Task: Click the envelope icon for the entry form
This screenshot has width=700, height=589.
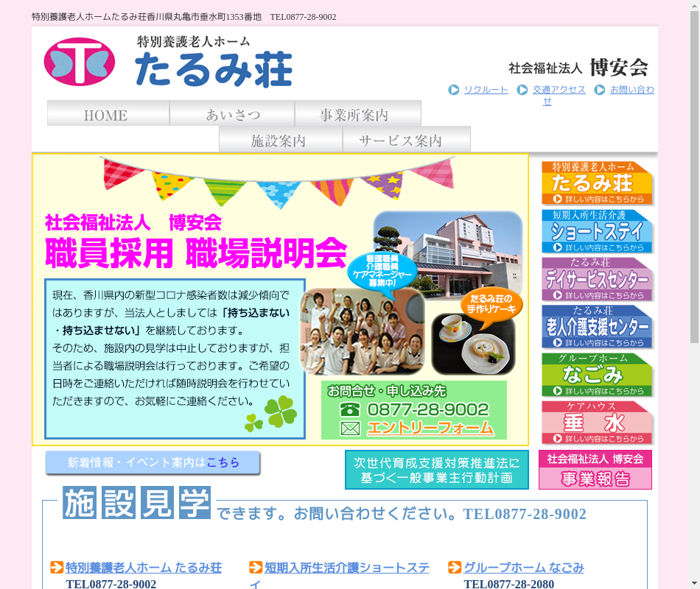Action: 350,428
